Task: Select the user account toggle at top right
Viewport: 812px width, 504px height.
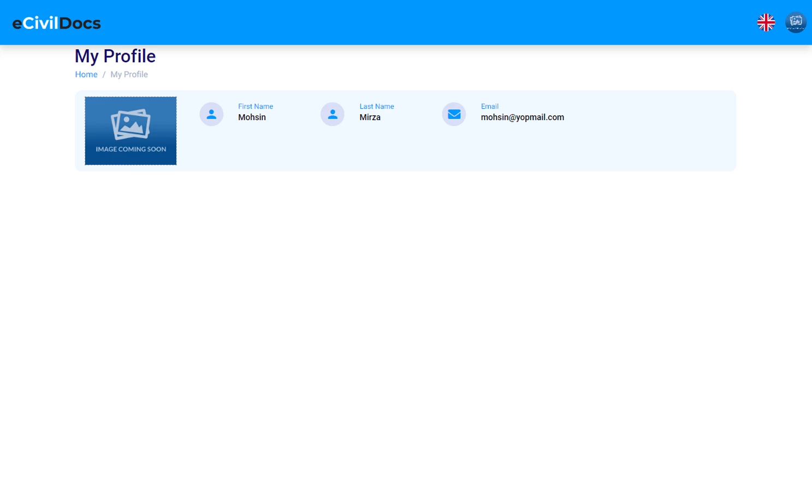Action: (796, 22)
